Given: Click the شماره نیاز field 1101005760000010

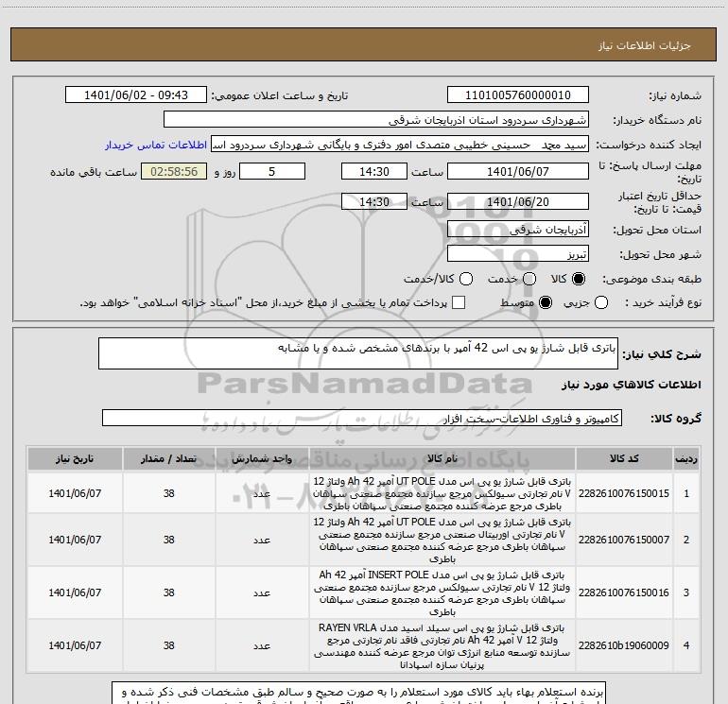Looking at the screenshot, I should (x=518, y=95).
